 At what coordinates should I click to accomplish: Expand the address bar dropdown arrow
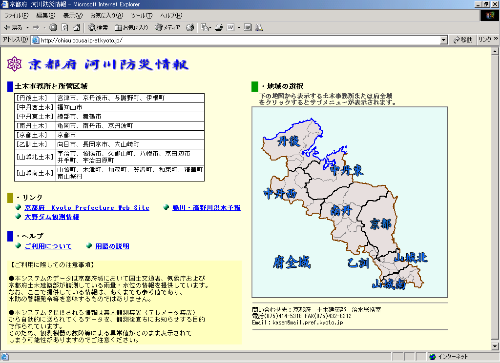click(443, 40)
